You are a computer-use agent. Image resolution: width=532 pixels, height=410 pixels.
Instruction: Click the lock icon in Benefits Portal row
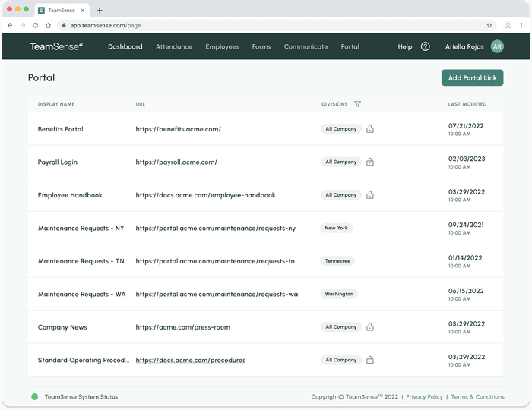[370, 129]
